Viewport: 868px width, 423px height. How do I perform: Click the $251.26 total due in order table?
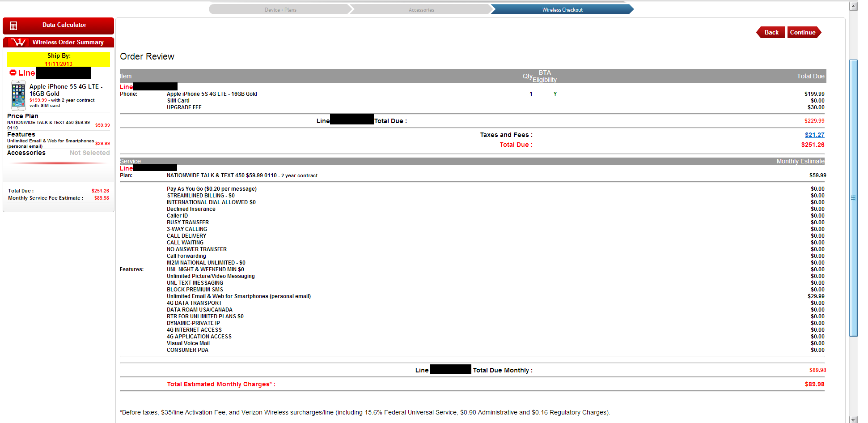pos(813,145)
